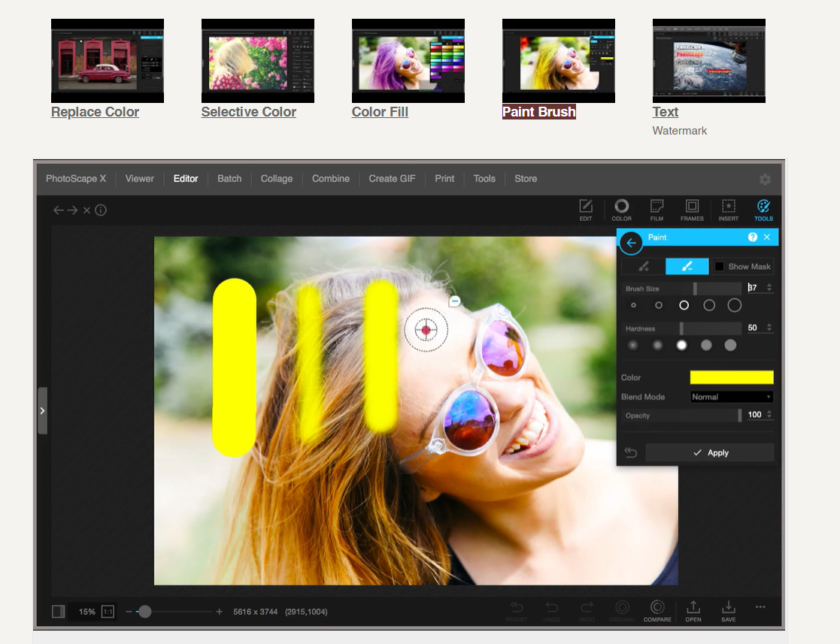Viewport: 840px width, 644px height.
Task: Click the Compare button
Action: (657, 611)
